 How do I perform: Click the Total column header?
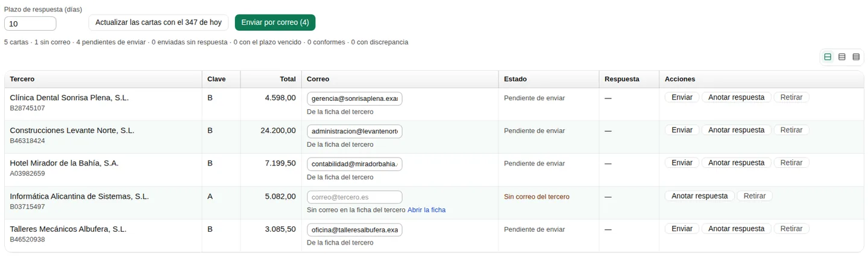[x=271, y=79]
